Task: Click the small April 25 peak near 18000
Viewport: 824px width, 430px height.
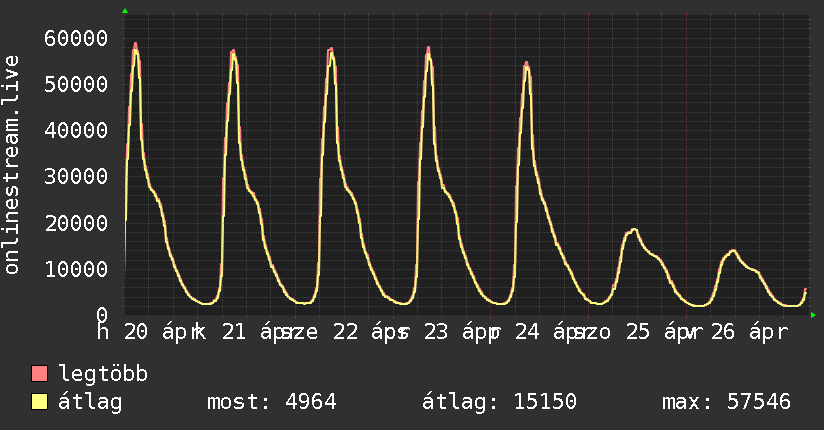Action: (634, 230)
